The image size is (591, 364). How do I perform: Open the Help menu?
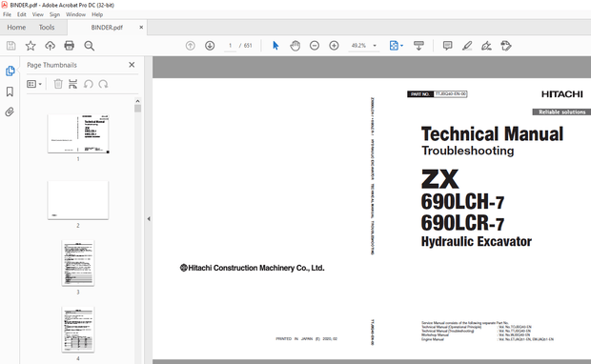[97, 14]
